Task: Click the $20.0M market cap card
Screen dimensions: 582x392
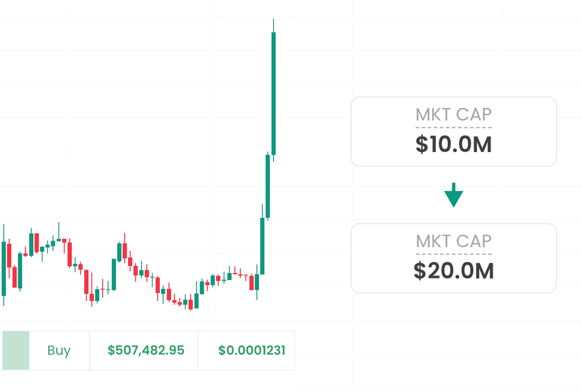Action: tap(453, 258)
